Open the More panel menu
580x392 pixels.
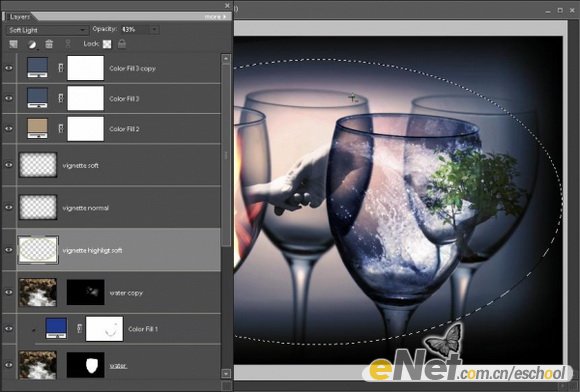click(215, 17)
